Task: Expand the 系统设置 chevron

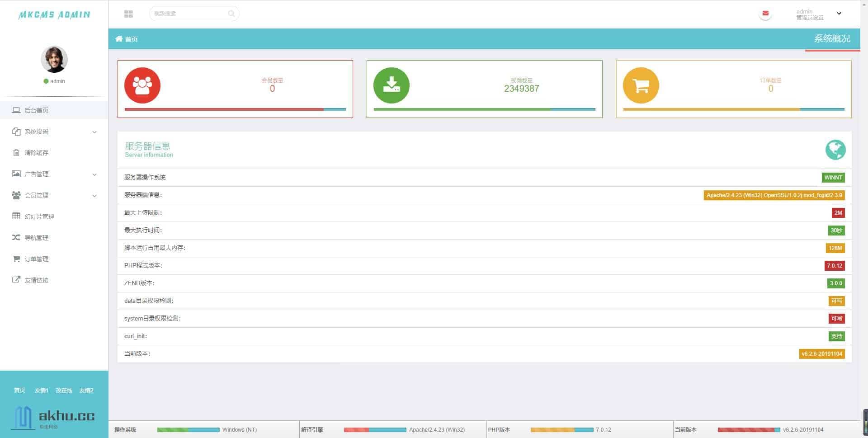Action: [x=94, y=132]
